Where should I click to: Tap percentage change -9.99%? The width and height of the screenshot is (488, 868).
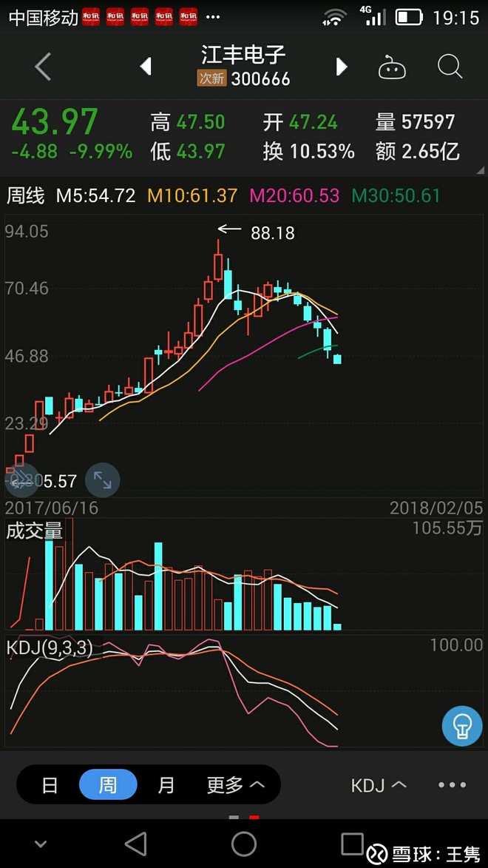(101, 151)
